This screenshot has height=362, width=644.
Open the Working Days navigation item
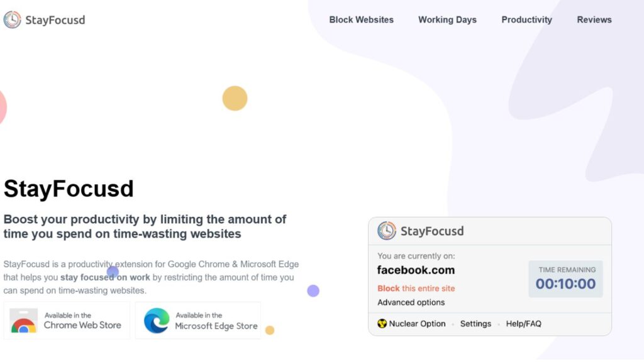point(447,19)
